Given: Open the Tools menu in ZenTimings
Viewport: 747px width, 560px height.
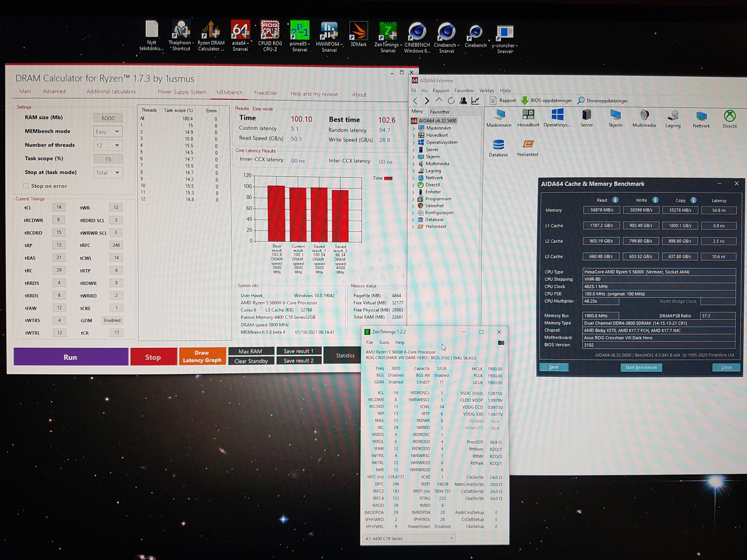Looking at the screenshot, I should (x=384, y=342).
